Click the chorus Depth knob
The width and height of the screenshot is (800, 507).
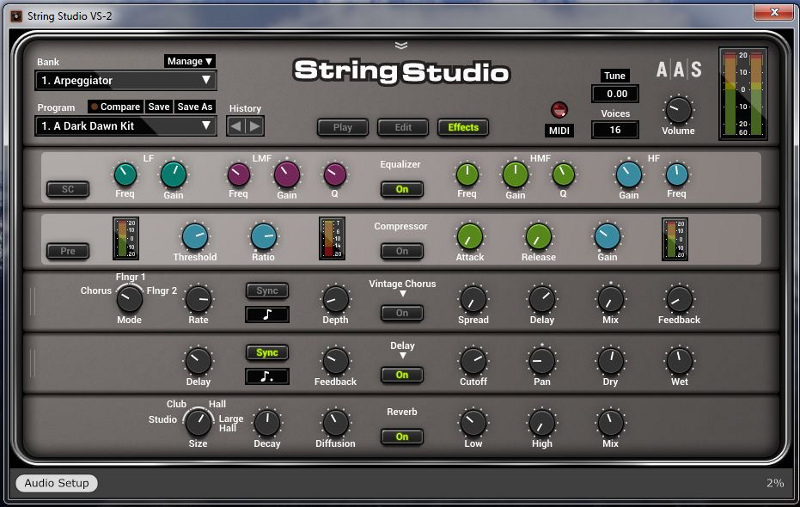click(x=335, y=299)
